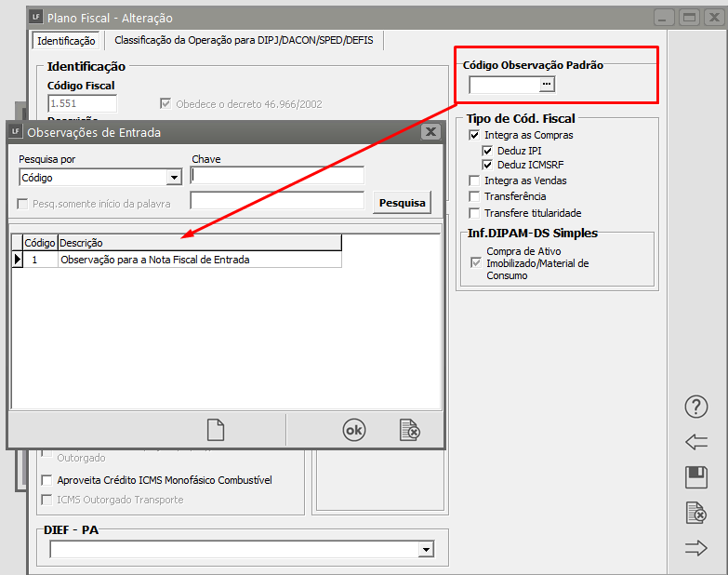Uncheck the Deduz IPI option
The height and width of the screenshot is (575, 728).
coord(488,151)
